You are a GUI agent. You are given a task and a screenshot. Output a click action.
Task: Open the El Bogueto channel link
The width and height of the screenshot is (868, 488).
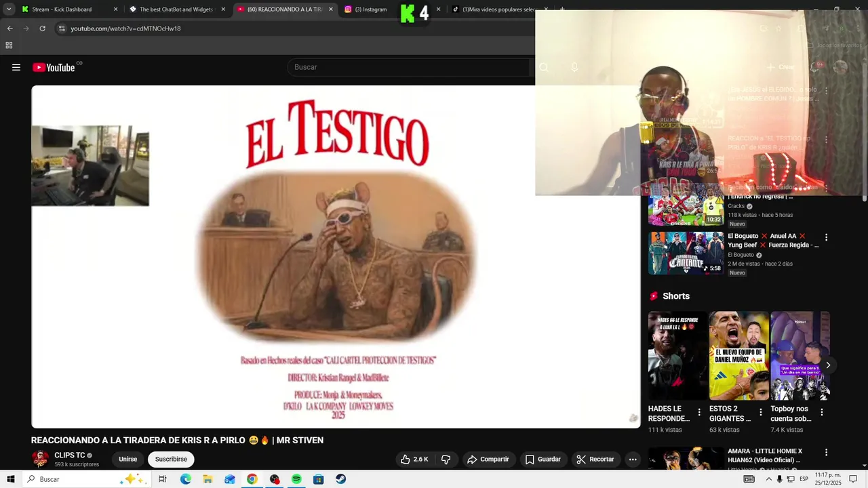tap(741, 255)
